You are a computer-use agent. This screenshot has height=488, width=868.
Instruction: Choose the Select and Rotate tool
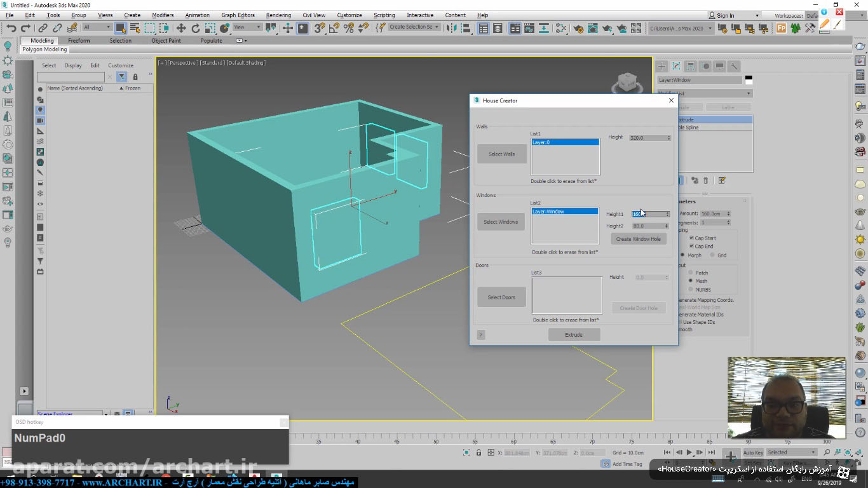tap(196, 28)
